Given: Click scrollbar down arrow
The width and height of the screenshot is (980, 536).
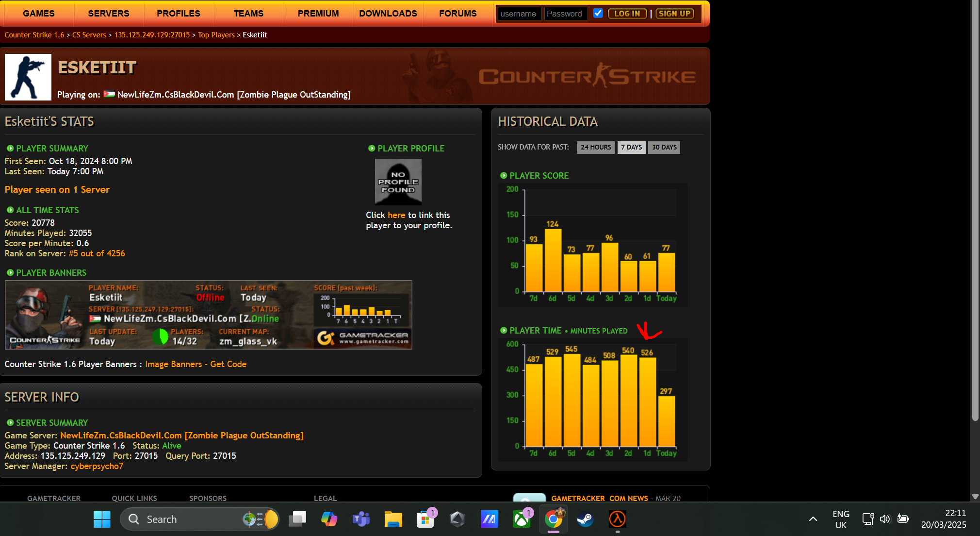Looking at the screenshot, I should tap(975, 497).
